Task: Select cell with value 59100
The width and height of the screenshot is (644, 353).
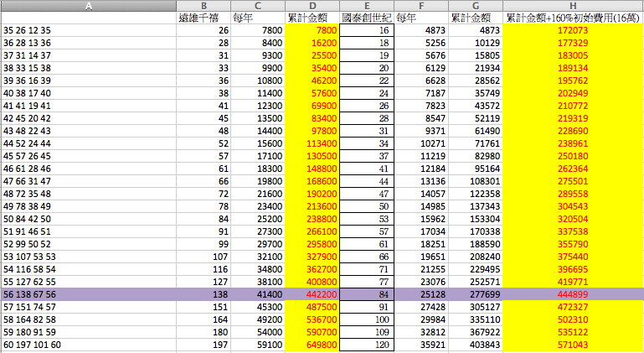Action: coord(258,345)
